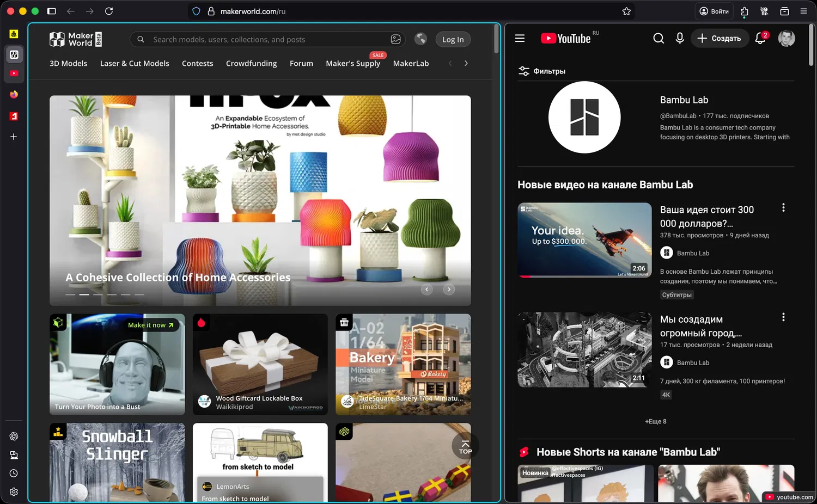Open Maker's Supply store link
817x504 pixels.
point(353,64)
